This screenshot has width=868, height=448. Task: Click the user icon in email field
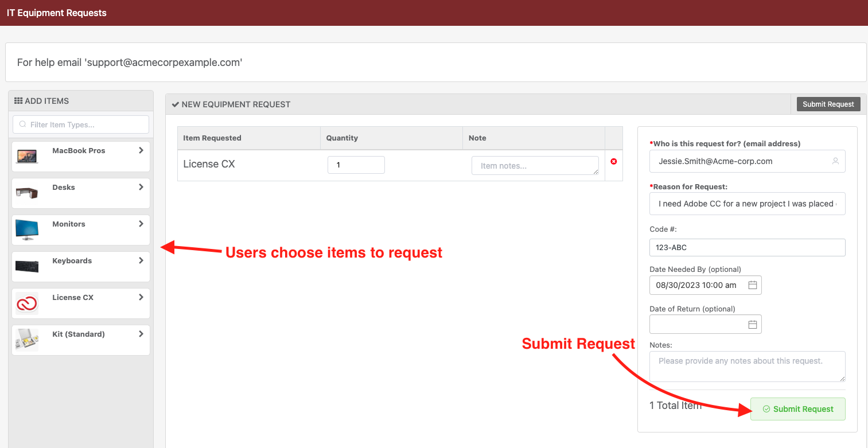pyautogui.click(x=835, y=161)
